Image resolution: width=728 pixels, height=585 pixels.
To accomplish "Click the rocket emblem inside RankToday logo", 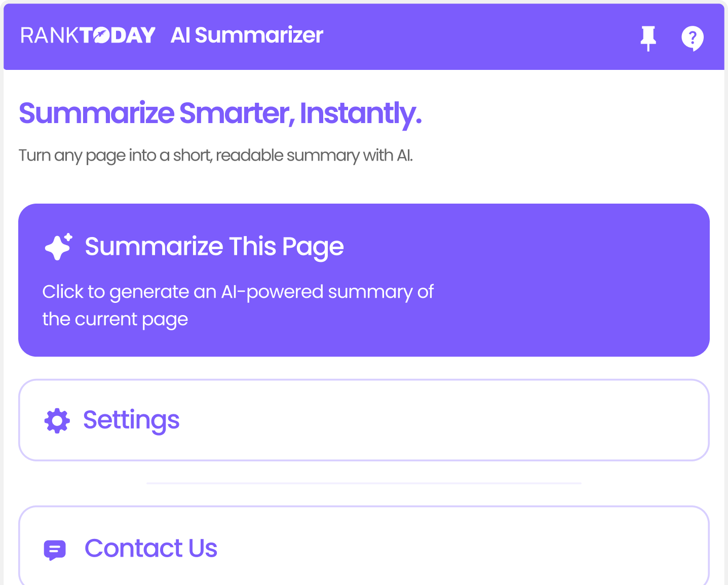I will tap(101, 36).
